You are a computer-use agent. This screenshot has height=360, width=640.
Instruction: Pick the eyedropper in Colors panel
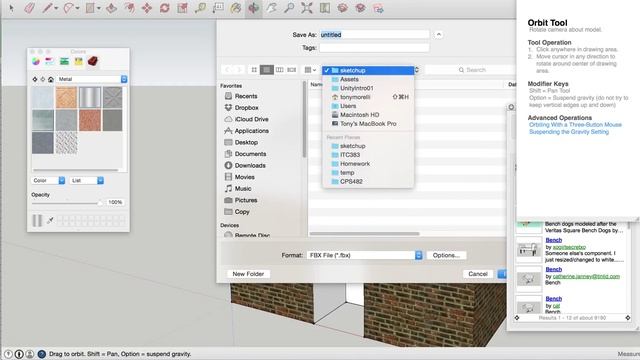point(50,220)
